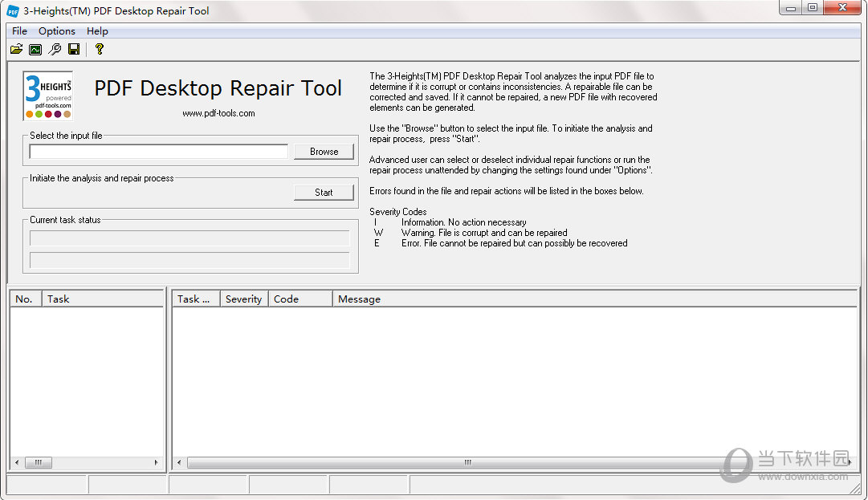Screen dimensions: 868x500
Task: Click 'Initiate the analysis and repair process' label
Action: click(x=102, y=178)
